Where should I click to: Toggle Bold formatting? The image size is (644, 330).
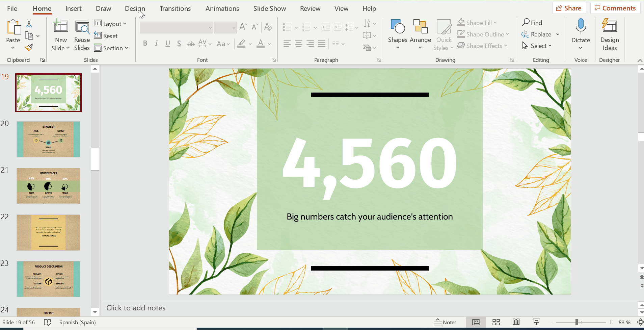click(x=145, y=44)
